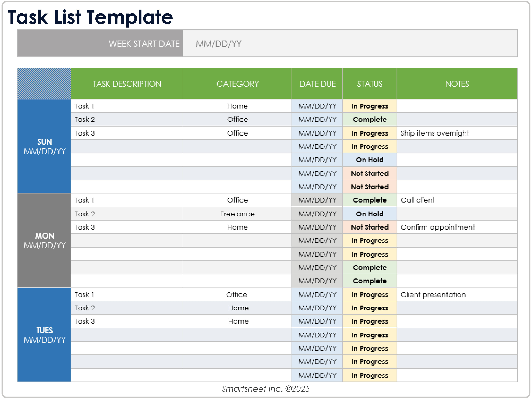The height and width of the screenshot is (399, 532).
Task: Click the Ship items overnight note
Action: coord(434,133)
